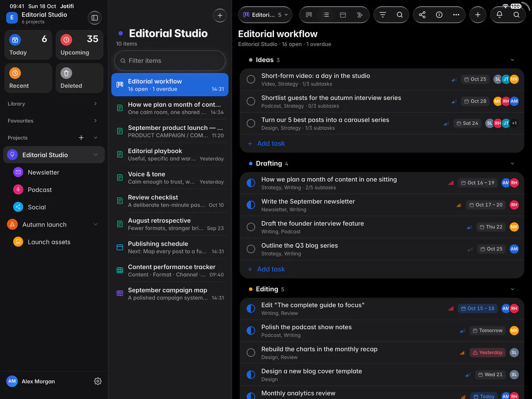Open Recent items card
The height and width of the screenshot is (399, 532).
pos(28,78)
